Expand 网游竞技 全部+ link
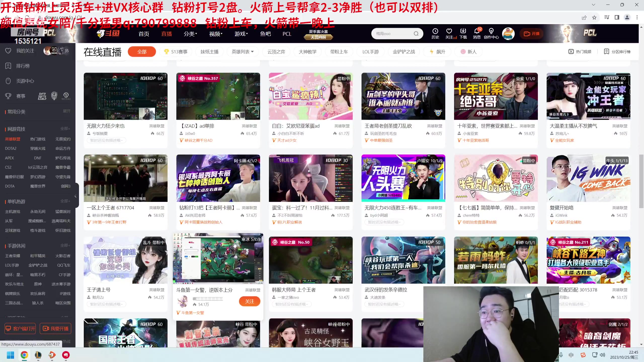This screenshot has width=644, height=362. [x=65, y=128]
